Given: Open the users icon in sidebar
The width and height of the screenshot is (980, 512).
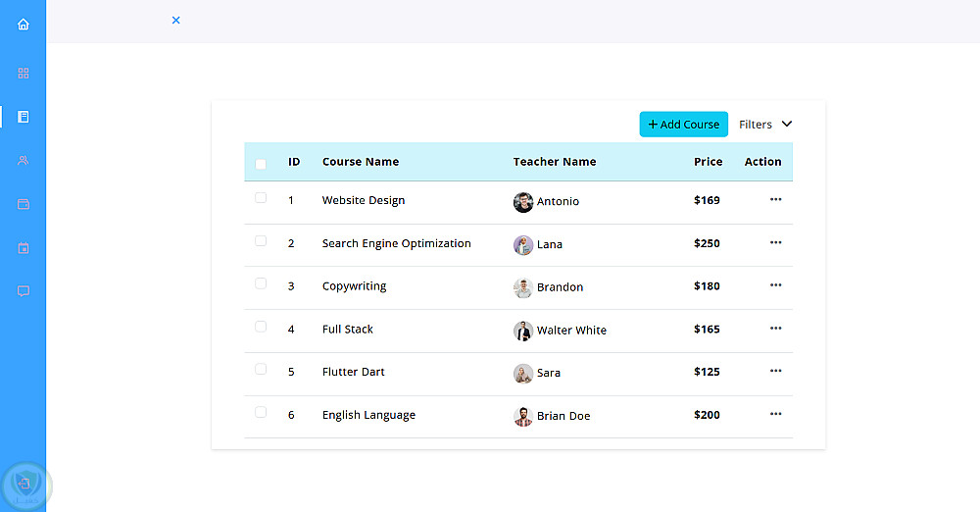Looking at the screenshot, I should tap(24, 160).
